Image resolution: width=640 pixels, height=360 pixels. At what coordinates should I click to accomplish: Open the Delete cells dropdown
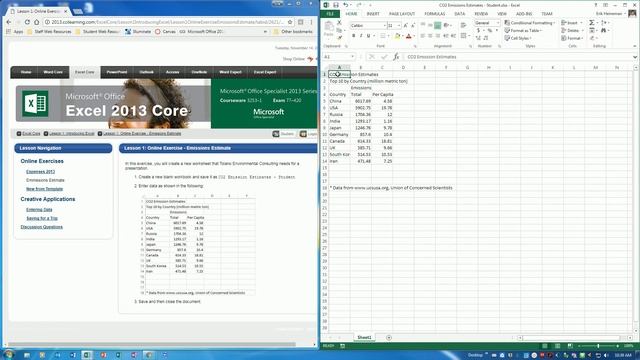(571, 31)
